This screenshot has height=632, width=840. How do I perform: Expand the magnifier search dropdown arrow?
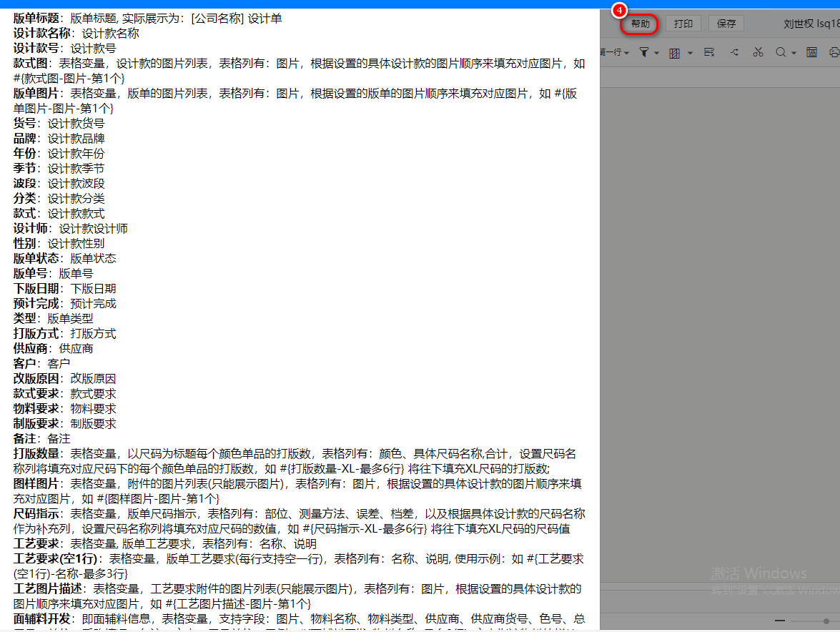794,53
